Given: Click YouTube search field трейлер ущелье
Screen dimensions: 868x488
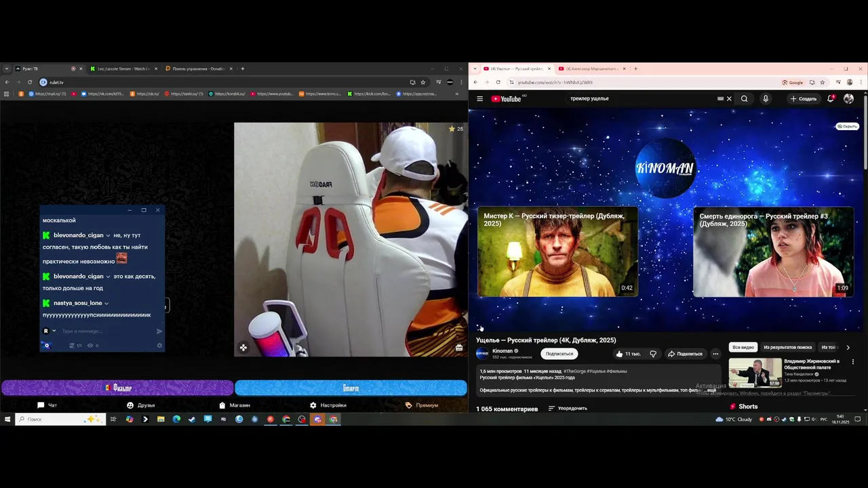Looking at the screenshot, I should tap(641, 99).
